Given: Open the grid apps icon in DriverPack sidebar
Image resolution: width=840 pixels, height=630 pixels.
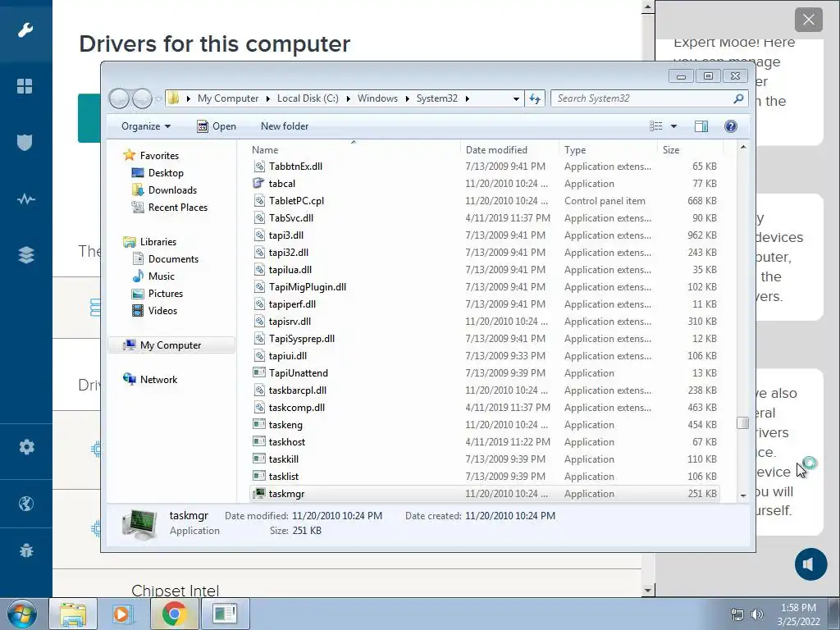Looking at the screenshot, I should point(25,86).
